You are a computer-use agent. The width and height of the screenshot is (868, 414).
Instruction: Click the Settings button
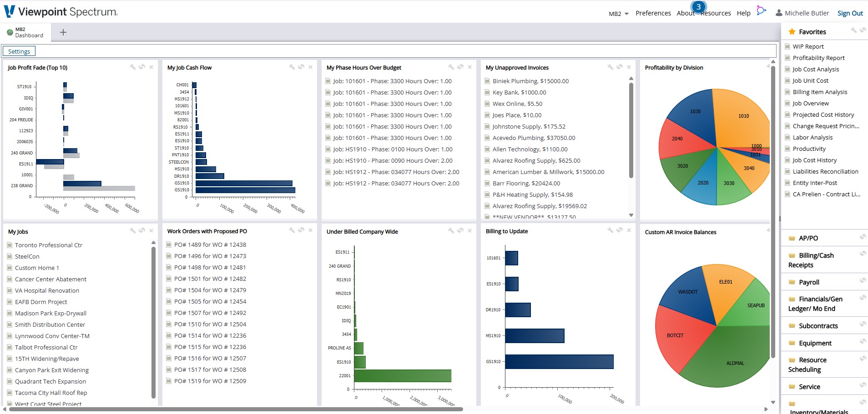[x=19, y=51]
